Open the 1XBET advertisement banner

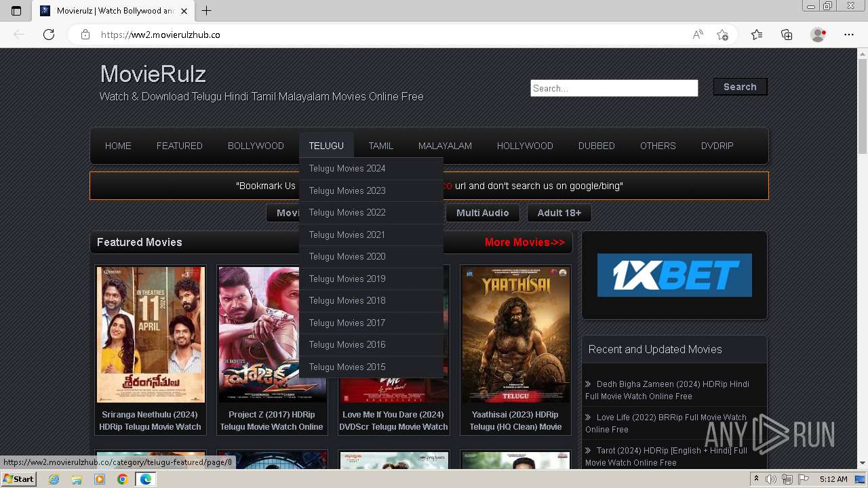click(x=675, y=275)
